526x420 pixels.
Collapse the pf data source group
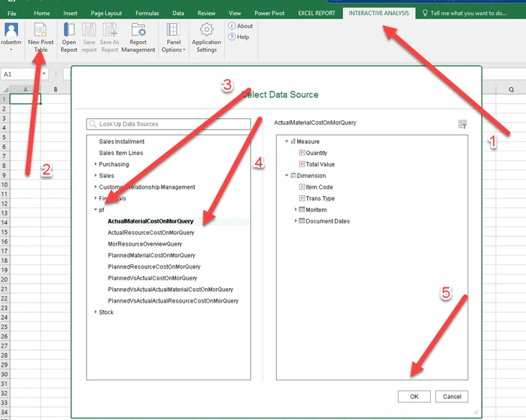96,210
